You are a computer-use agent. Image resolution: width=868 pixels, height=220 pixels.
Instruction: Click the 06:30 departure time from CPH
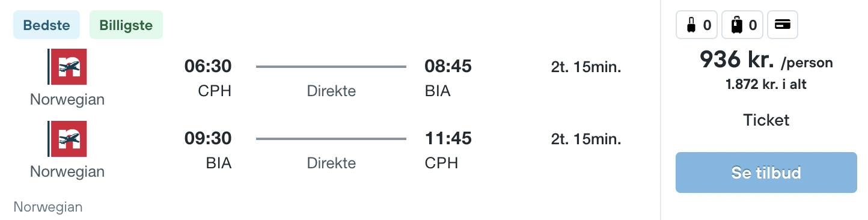click(208, 67)
